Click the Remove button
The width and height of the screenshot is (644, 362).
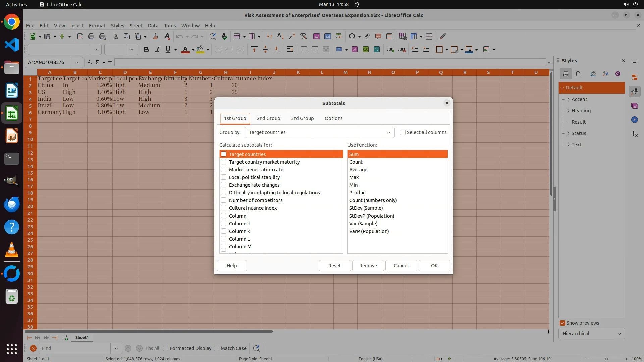(368, 266)
